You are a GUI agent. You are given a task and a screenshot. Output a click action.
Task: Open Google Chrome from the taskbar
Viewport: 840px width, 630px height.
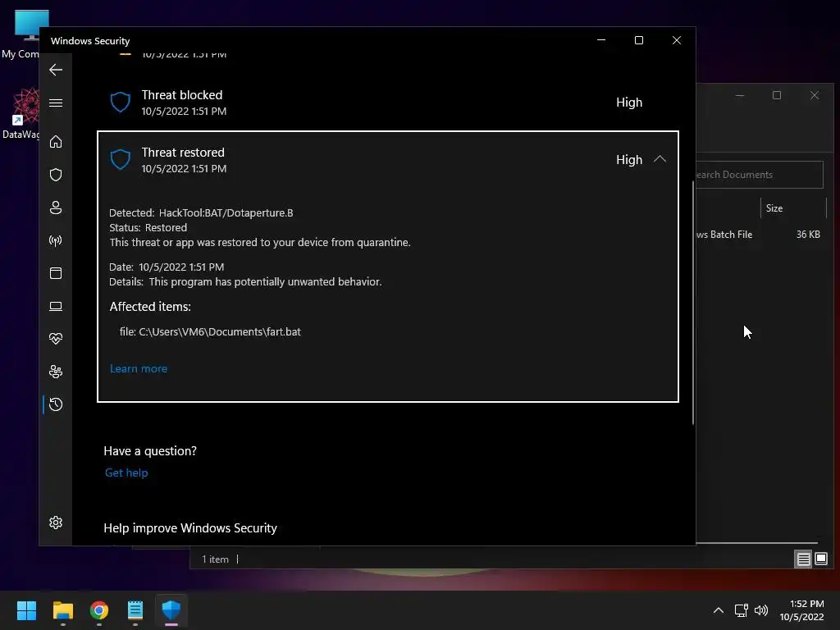99,610
